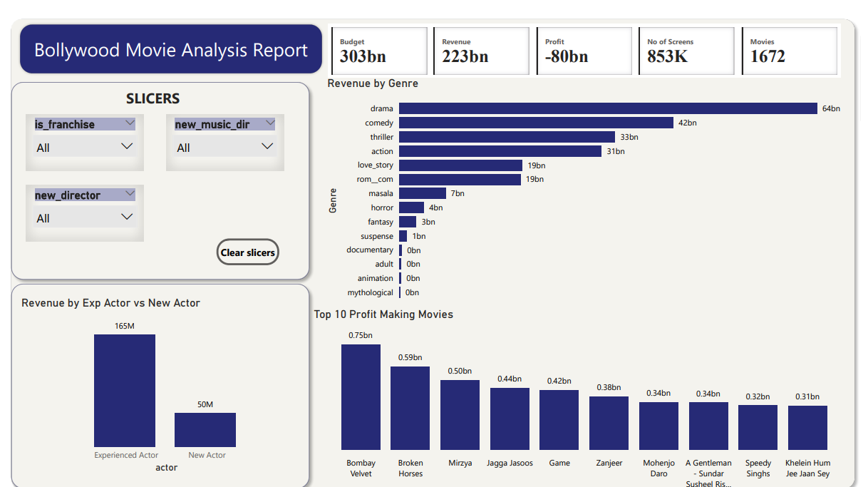Open the new_music_dir slicer dropdown
This screenshot has height=487, width=868.
224,147
